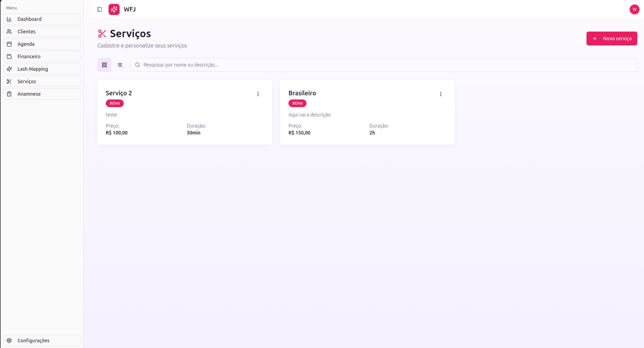Click the Financeiro wallet icon
This screenshot has width=644, height=348.
coord(9,57)
